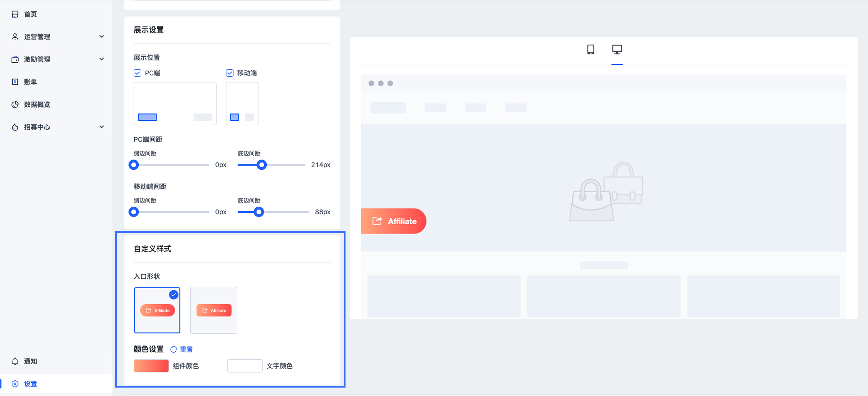
Task: Click the 设置 gear icon
Action: coord(15,384)
